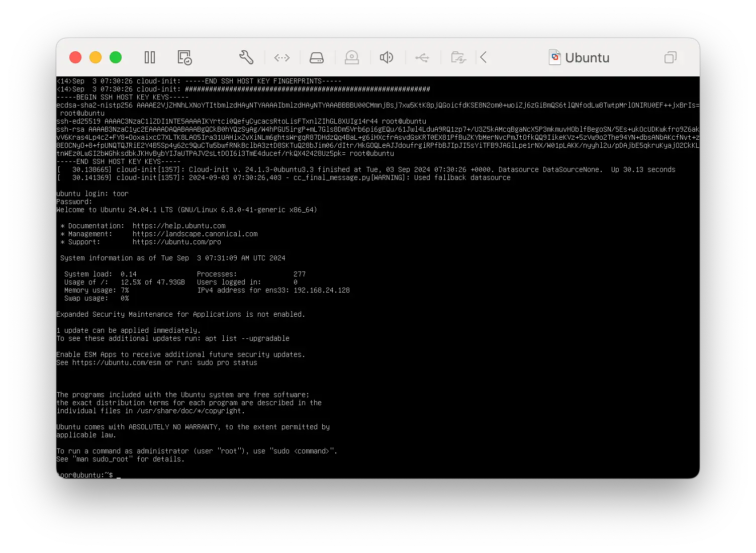This screenshot has height=553, width=756.
Task: Click 'END SSH HOST KEY FINGERPRINTS' line
Action: click(x=199, y=81)
